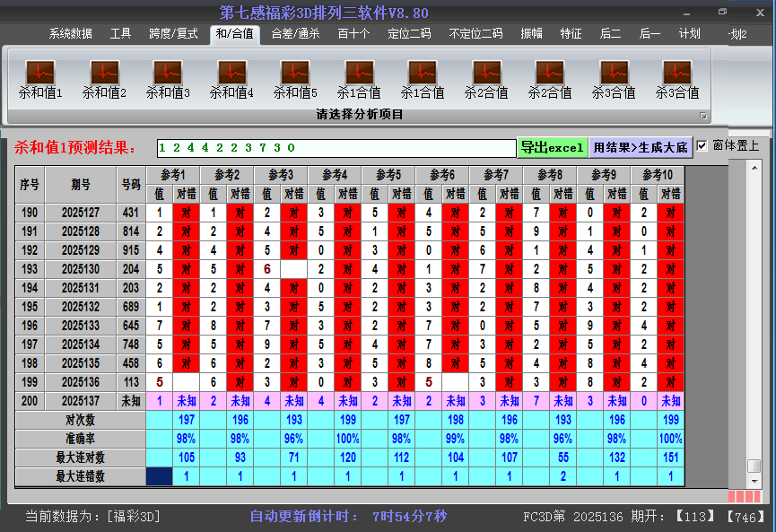This screenshot has width=776, height=532.
Task: Select the period cell 2025133
Action: 81,326
